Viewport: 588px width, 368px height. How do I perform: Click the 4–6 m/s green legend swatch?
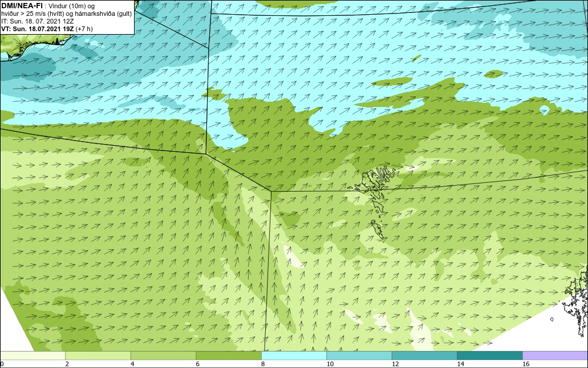[163, 356]
